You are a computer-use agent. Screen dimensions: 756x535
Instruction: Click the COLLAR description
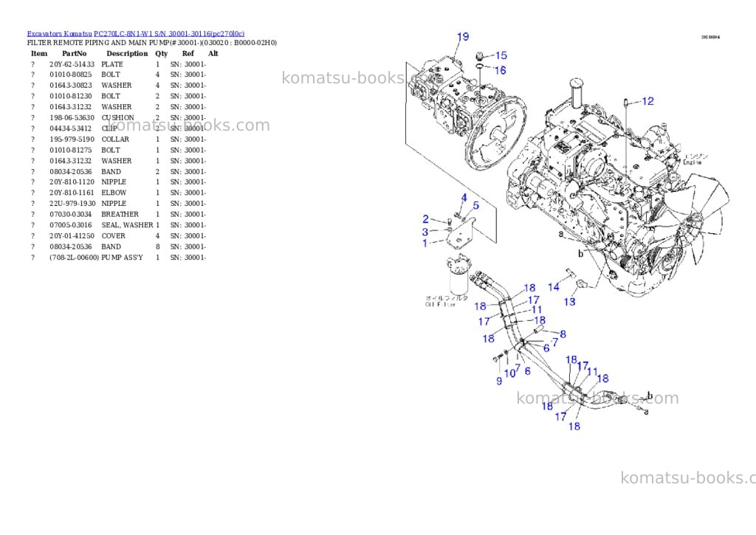point(115,139)
